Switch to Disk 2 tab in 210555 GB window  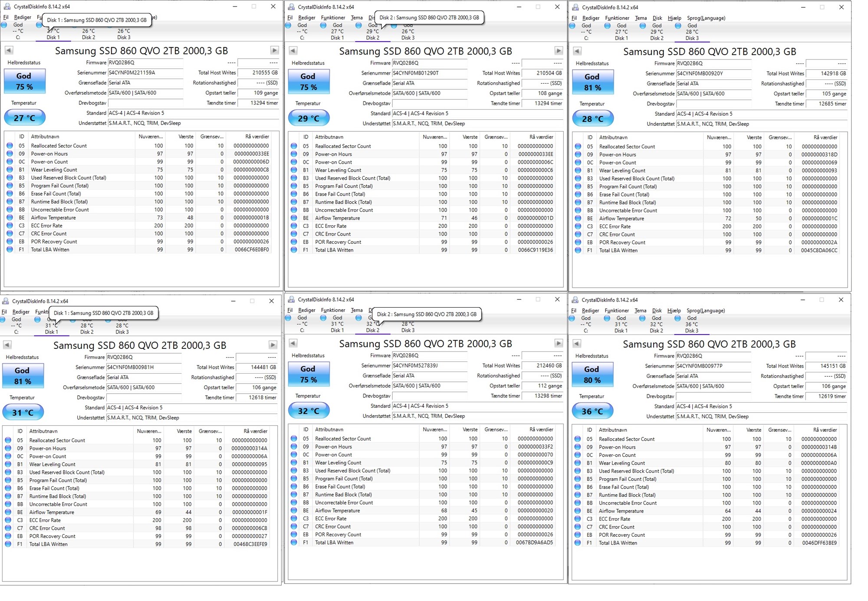[89, 31]
